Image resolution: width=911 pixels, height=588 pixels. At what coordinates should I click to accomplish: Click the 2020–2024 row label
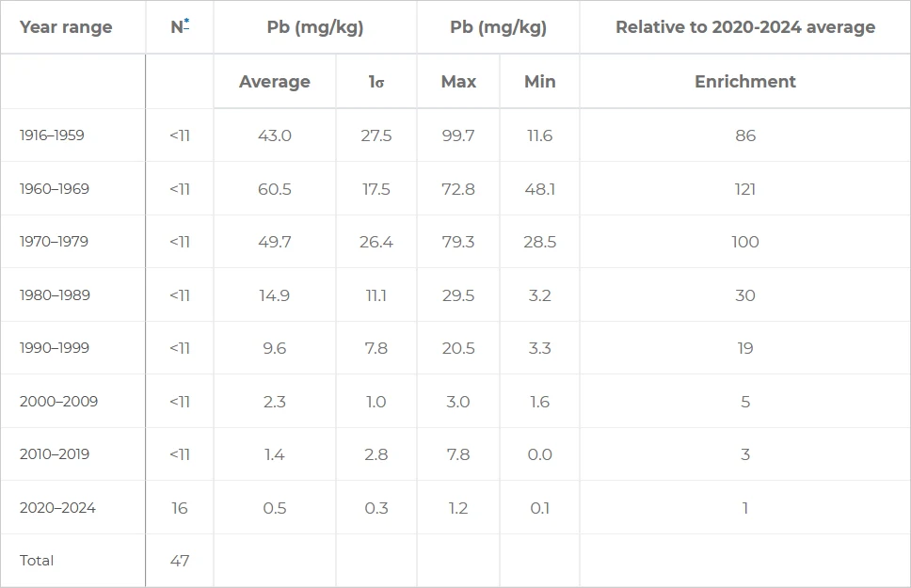(x=57, y=508)
